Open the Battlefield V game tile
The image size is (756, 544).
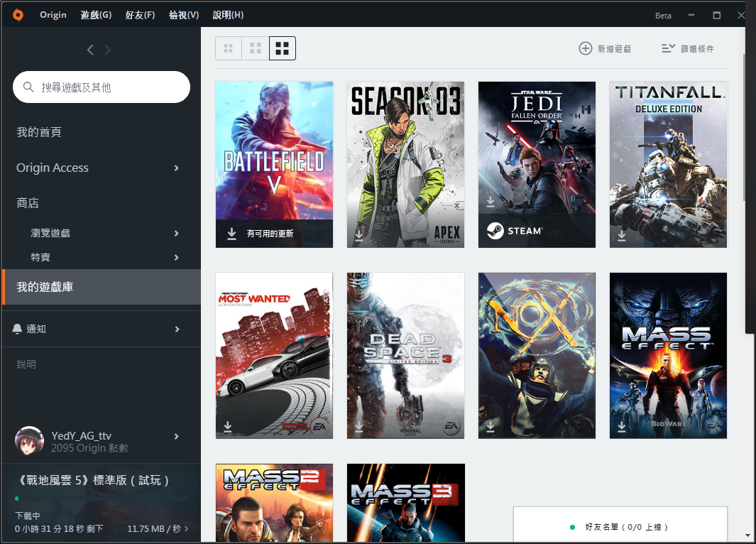point(274,165)
